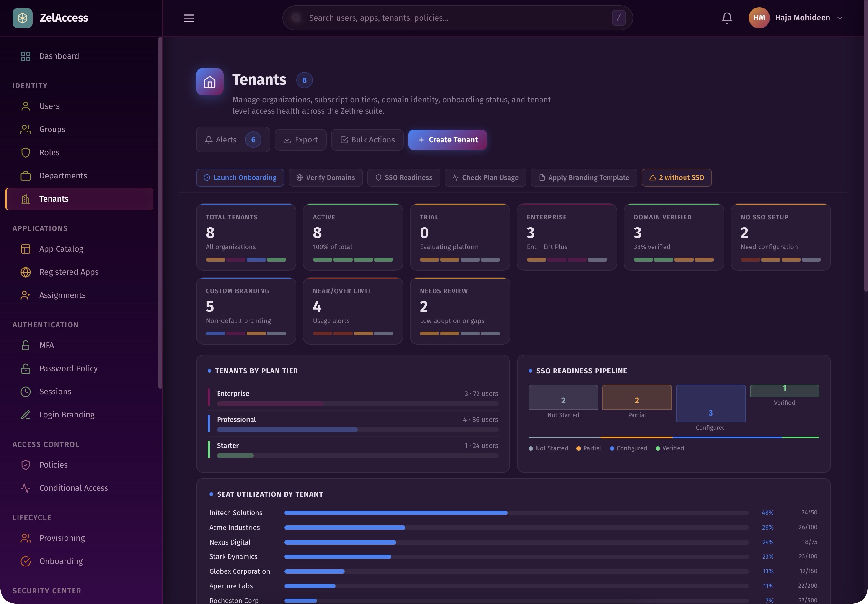868x604 pixels.
Task: Click the Export button
Action: [x=301, y=140]
